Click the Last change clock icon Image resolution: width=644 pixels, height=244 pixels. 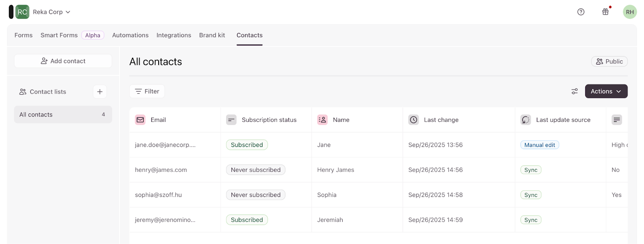pos(413,120)
